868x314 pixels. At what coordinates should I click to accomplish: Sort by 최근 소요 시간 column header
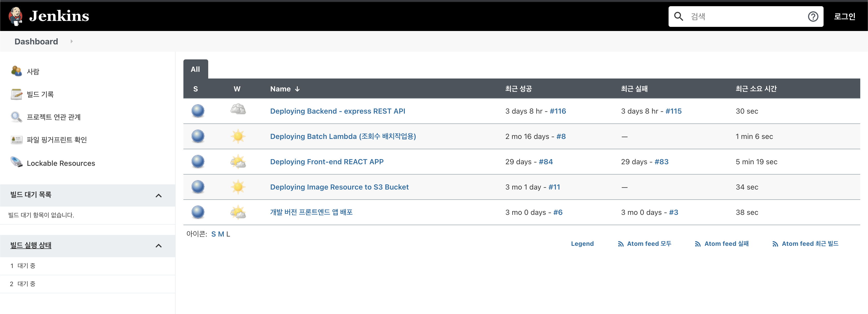(756, 89)
